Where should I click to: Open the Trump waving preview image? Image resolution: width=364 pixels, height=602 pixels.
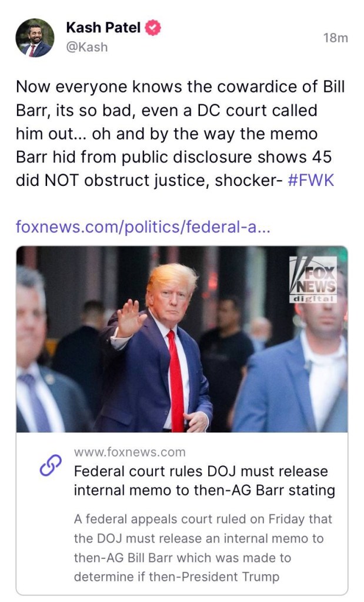click(x=182, y=339)
